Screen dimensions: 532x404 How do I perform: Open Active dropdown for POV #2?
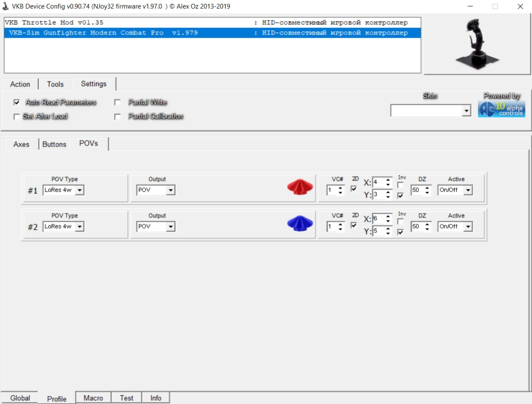point(468,227)
